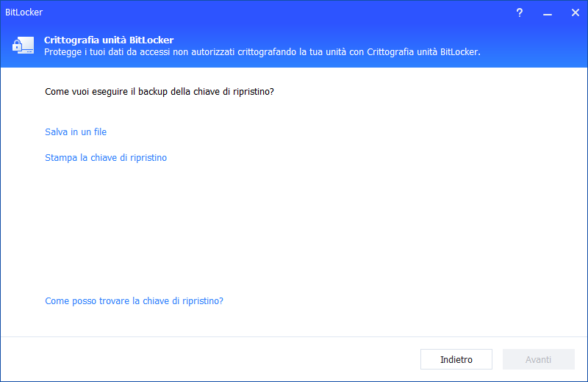Choose Salva in un file option
Image resolution: width=588 pixels, height=382 pixels.
pos(76,132)
